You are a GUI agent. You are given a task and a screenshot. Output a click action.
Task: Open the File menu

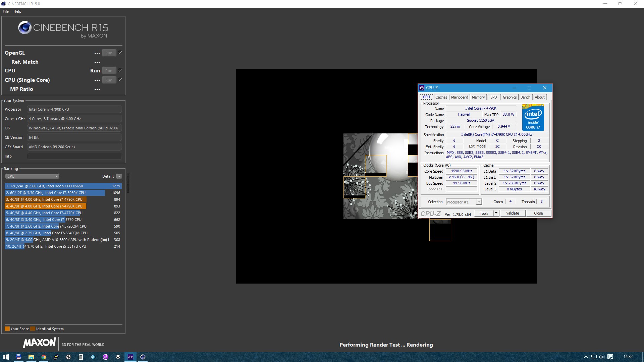pos(6,11)
